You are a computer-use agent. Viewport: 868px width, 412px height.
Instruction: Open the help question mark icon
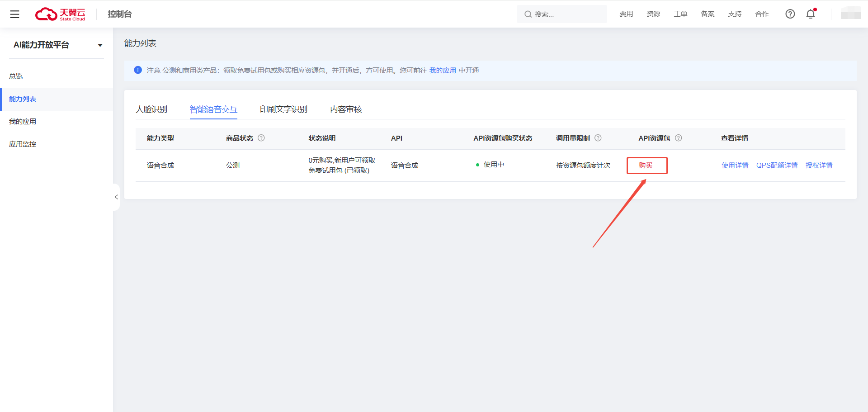click(790, 14)
